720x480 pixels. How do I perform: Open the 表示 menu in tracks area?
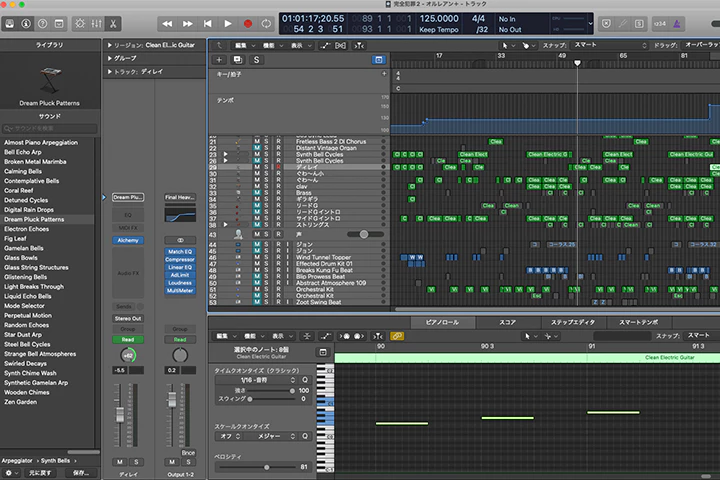[300, 45]
